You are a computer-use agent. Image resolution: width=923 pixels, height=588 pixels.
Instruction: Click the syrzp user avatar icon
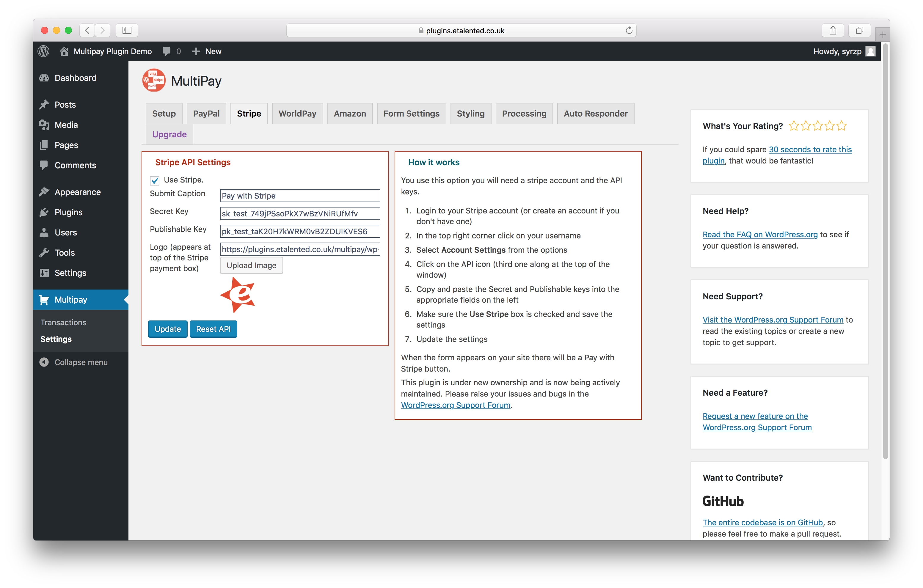870,51
